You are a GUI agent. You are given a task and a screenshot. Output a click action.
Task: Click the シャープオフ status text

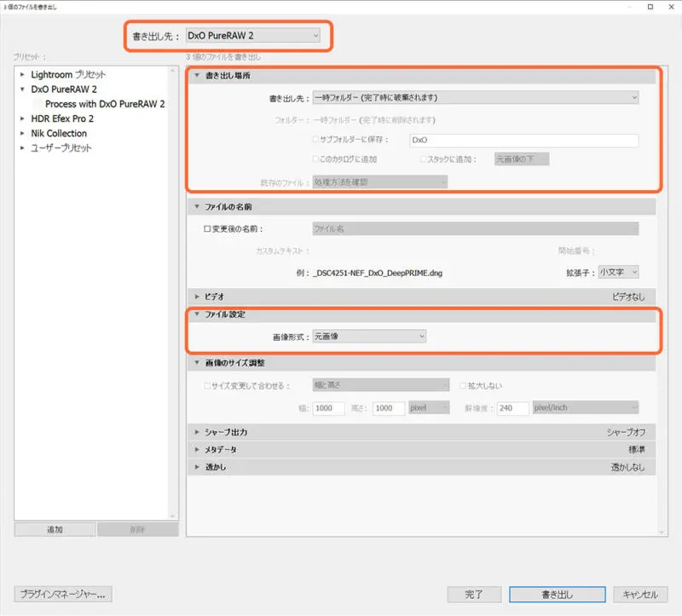point(627,432)
